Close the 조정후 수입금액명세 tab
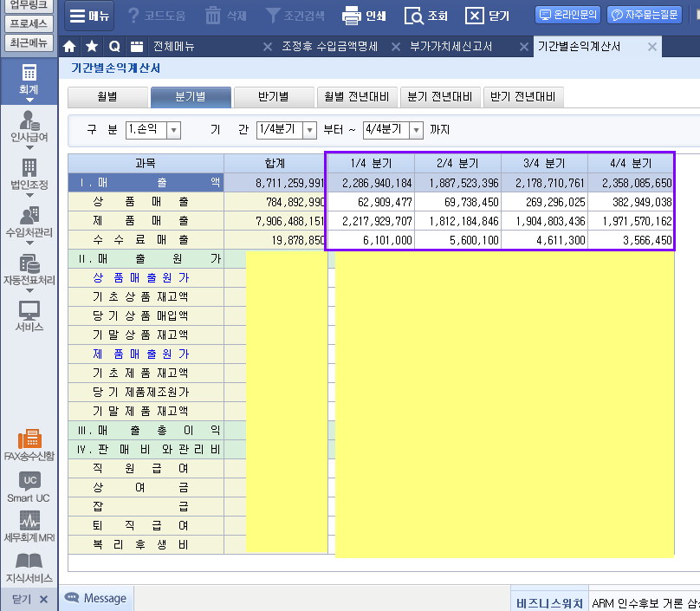This screenshot has width=700, height=611. click(396, 47)
